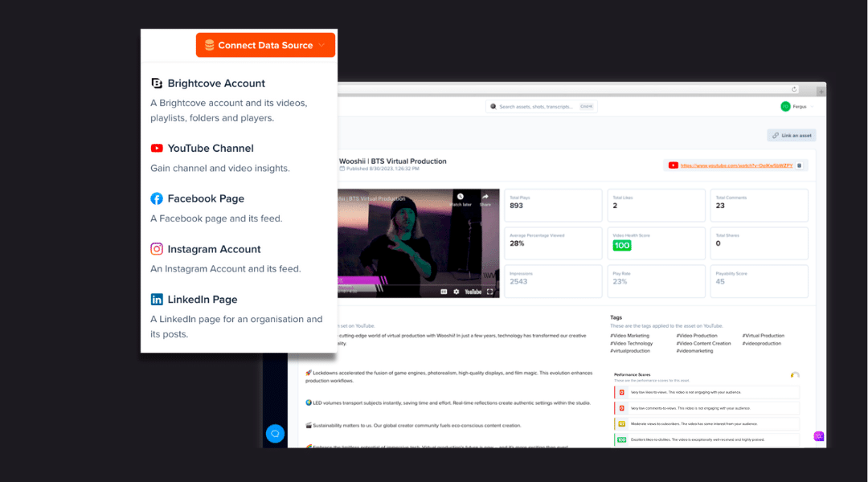Image resolution: width=868 pixels, height=482 pixels.
Task: Click the YouTube icon beside the URL
Action: pos(674,165)
